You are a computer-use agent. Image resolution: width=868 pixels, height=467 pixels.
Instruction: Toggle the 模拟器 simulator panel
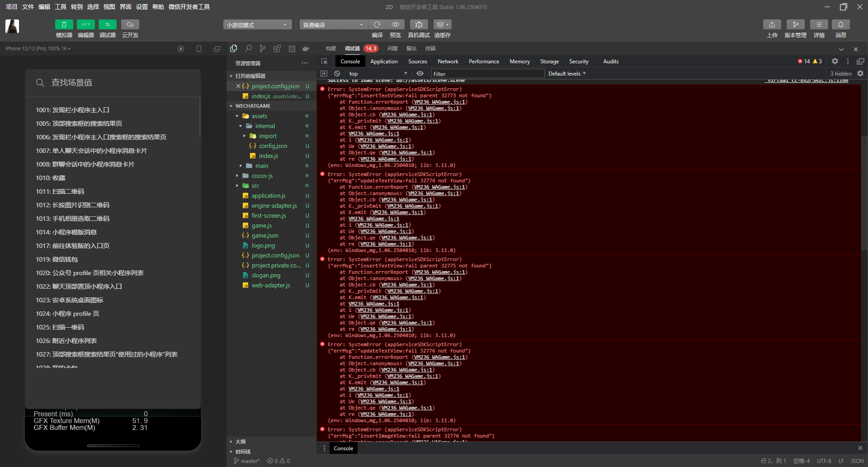64,24
